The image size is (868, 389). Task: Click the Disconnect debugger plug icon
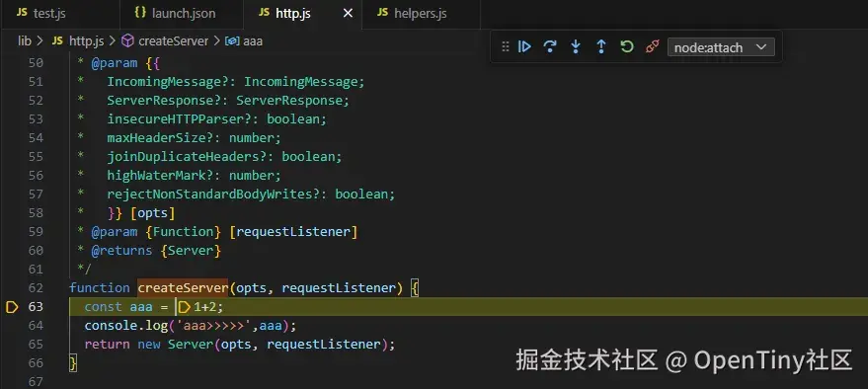pos(652,47)
